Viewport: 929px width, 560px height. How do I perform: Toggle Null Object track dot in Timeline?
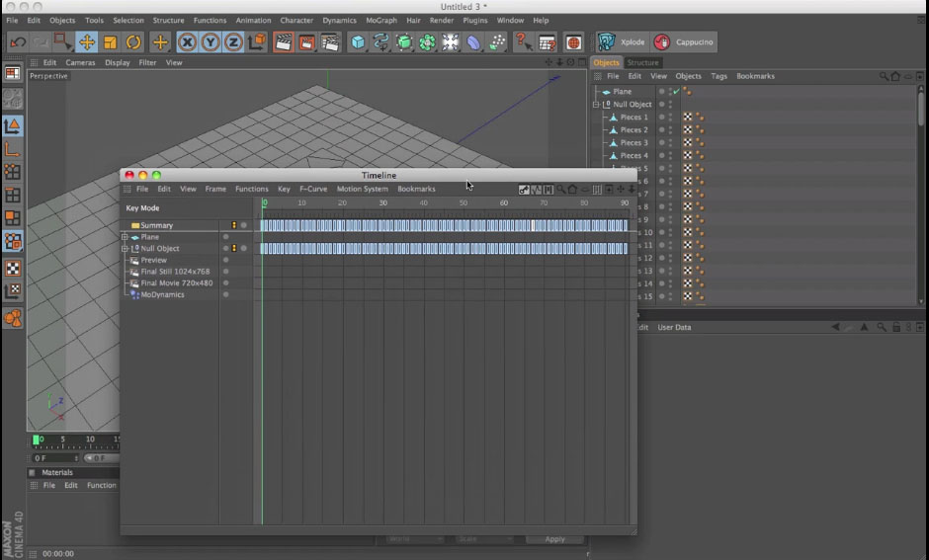[225, 249]
